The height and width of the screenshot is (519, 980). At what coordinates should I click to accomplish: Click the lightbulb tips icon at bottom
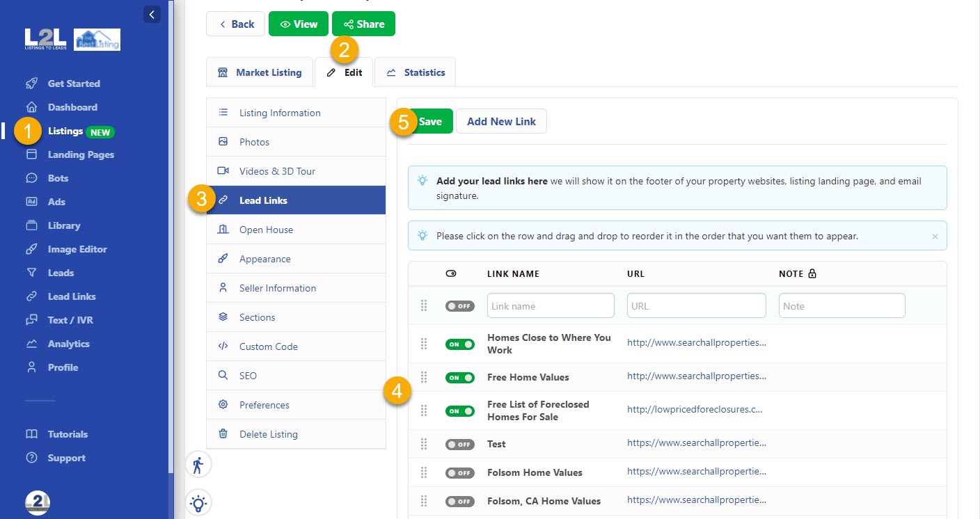coord(198,502)
